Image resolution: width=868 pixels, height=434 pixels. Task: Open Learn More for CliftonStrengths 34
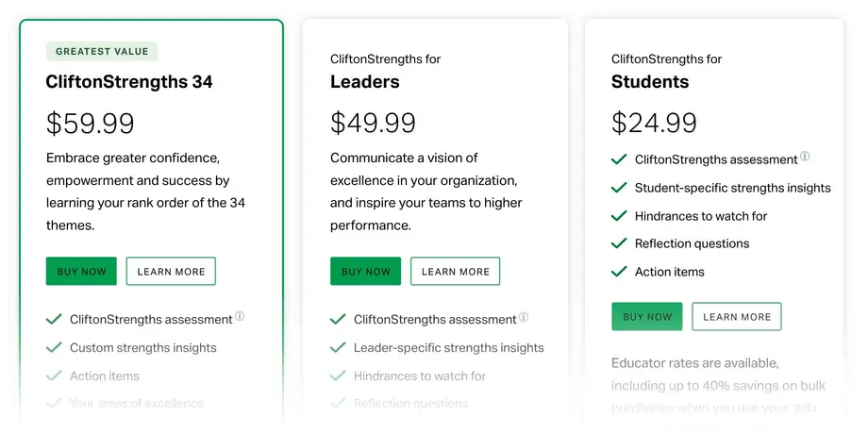pyautogui.click(x=171, y=272)
